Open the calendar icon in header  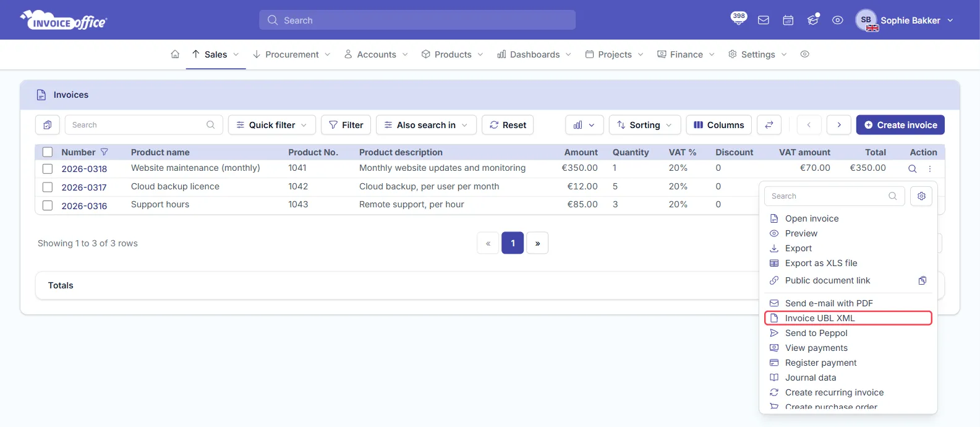click(x=788, y=20)
